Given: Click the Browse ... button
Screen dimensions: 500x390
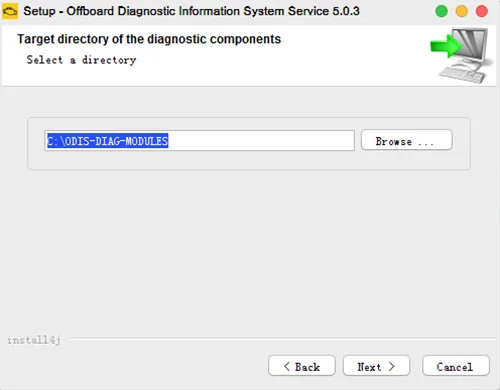Looking at the screenshot, I should [x=407, y=140].
